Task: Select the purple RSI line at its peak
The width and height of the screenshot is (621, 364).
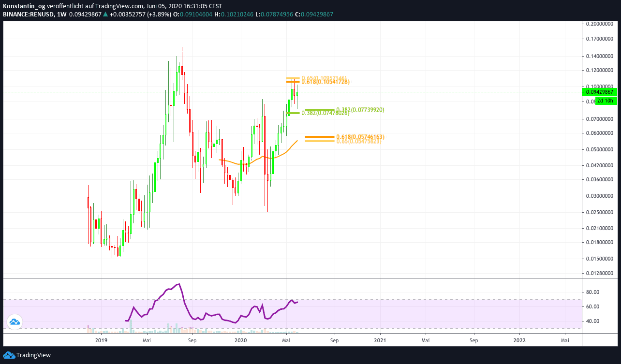Action: [179, 284]
